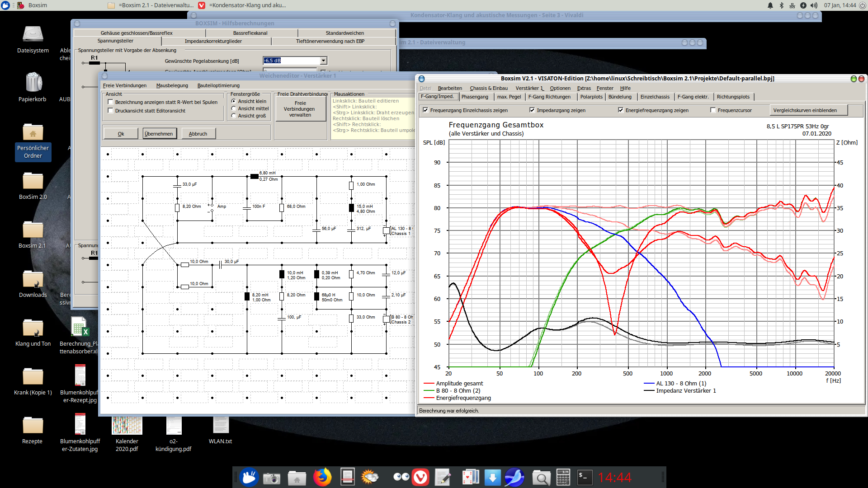Launch Firefox from the dock
868x488 pixels.
(x=322, y=477)
